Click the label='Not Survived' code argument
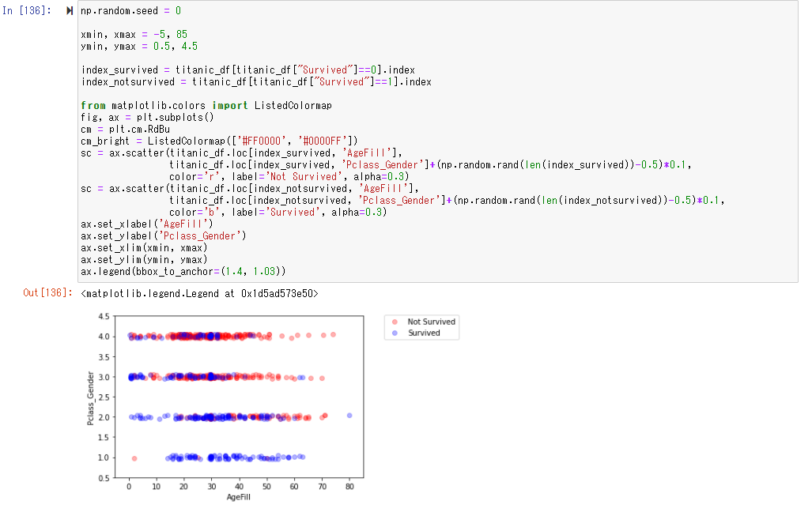The image size is (812, 516). pyautogui.click(x=287, y=177)
